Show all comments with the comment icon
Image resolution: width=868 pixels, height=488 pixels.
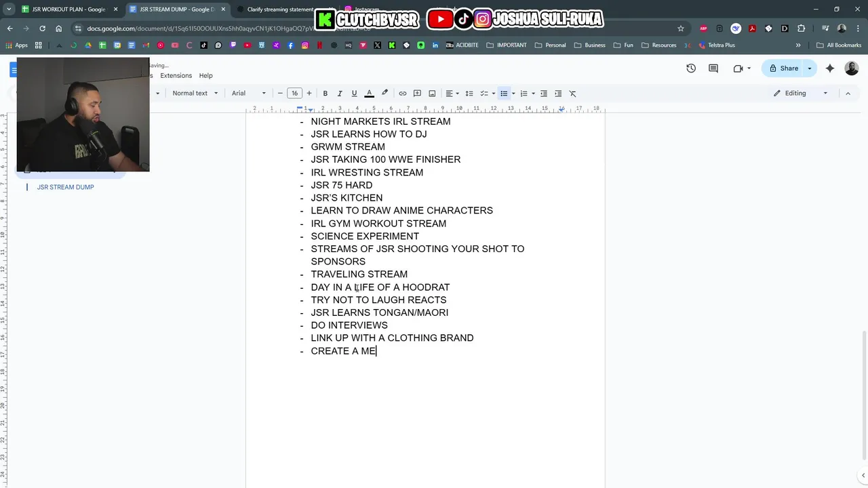pyautogui.click(x=713, y=68)
